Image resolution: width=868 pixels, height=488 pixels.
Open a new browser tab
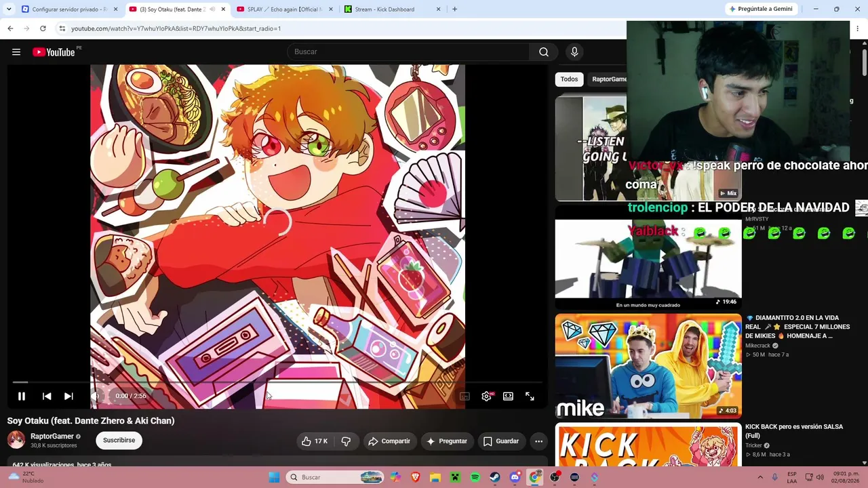pos(454,9)
